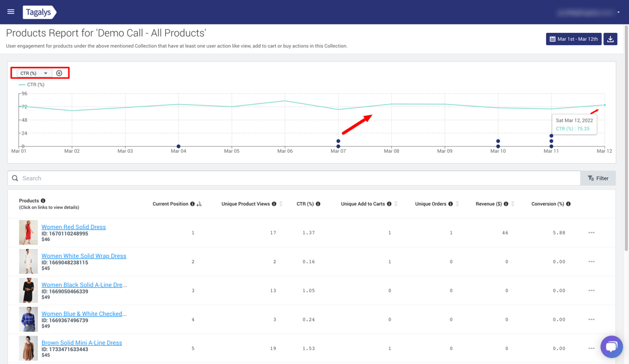Sort by Unique Product Views arrows
Image resolution: width=629 pixels, height=364 pixels.
point(281,204)
